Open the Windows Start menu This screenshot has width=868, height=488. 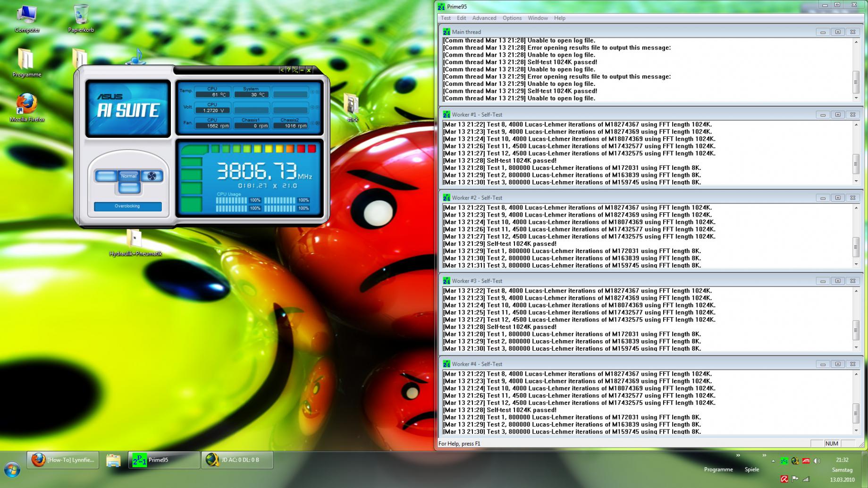(12, 470)
